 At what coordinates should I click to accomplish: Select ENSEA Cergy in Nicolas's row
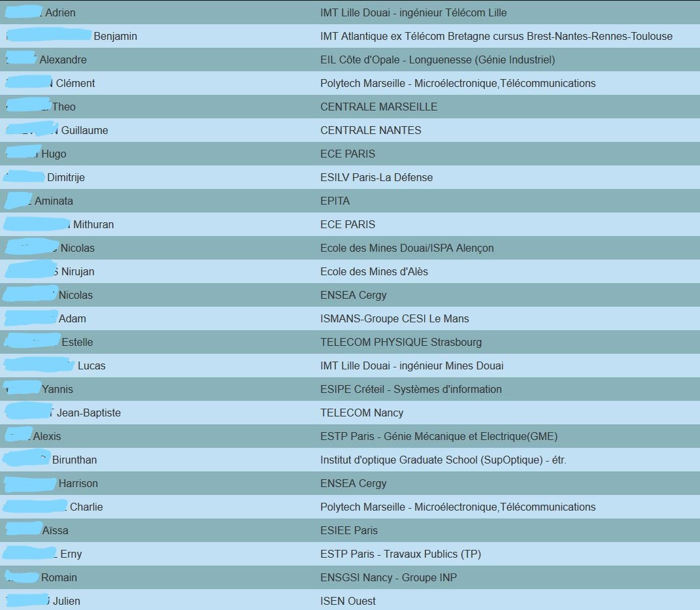[354, 295]
